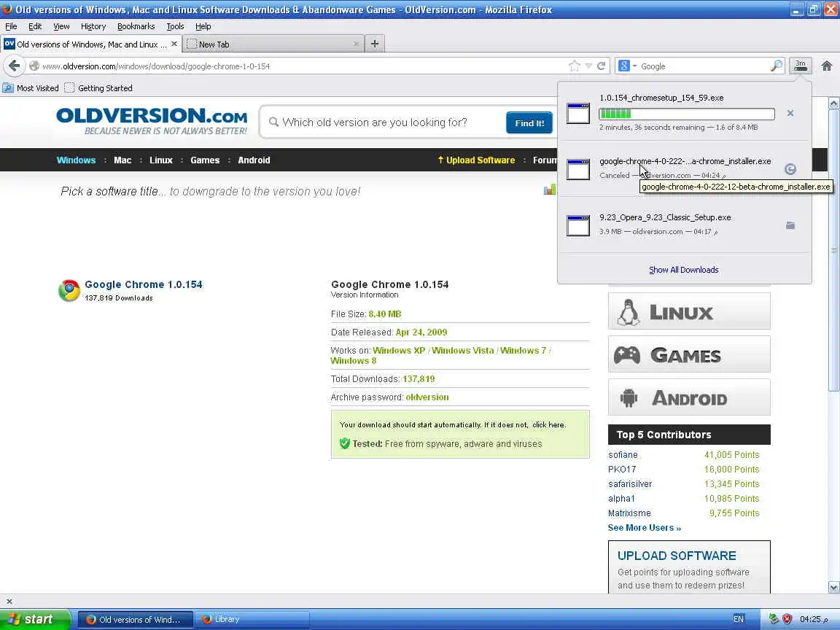
Task: Select the Linux navigation link
Action: (x=160, y=160)
